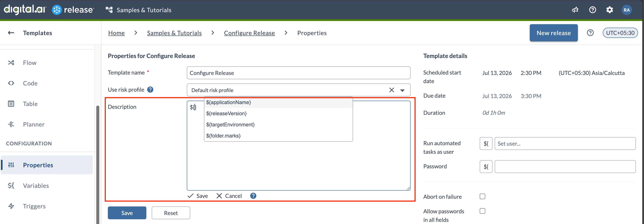
Task: Toggle variable mode for Run automated tasks user
Action: coord(486,143)
